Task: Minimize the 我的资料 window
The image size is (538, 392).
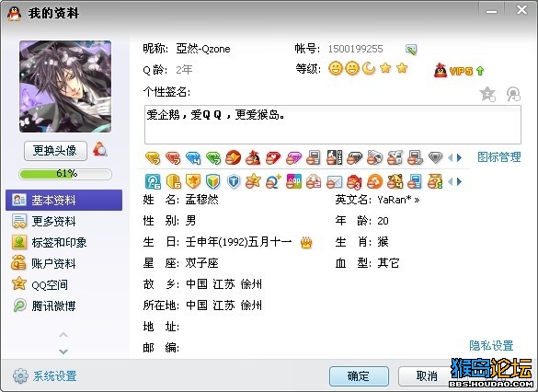Action: tap(491, 11)
